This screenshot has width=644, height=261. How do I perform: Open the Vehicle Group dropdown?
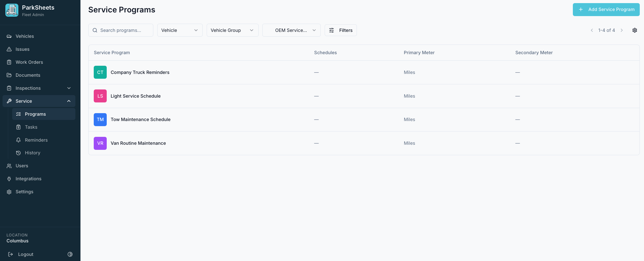(x=232, y=30)
